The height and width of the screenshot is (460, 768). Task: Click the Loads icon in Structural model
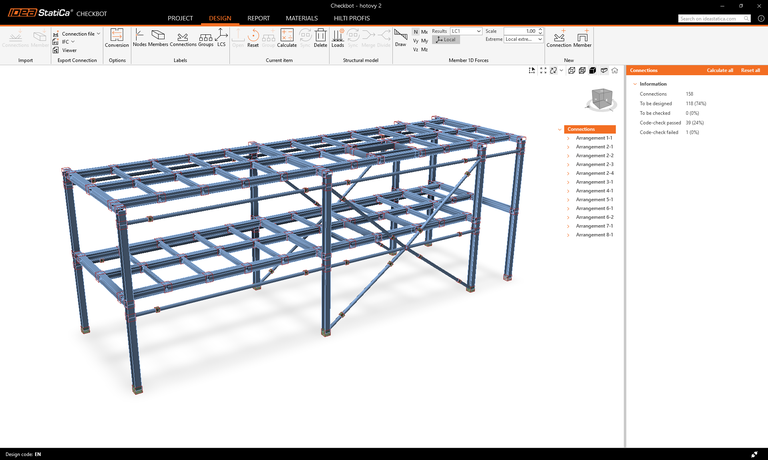337,38
